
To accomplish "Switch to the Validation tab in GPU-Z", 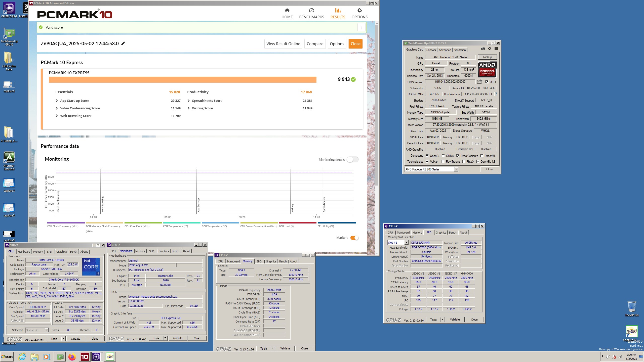I will tap(460, 50).
